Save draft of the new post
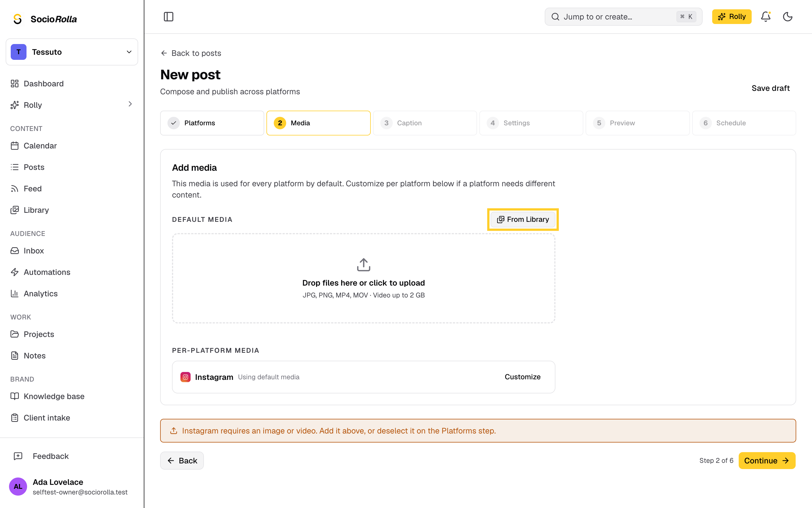Screen dimensions: 812x508 770,88
